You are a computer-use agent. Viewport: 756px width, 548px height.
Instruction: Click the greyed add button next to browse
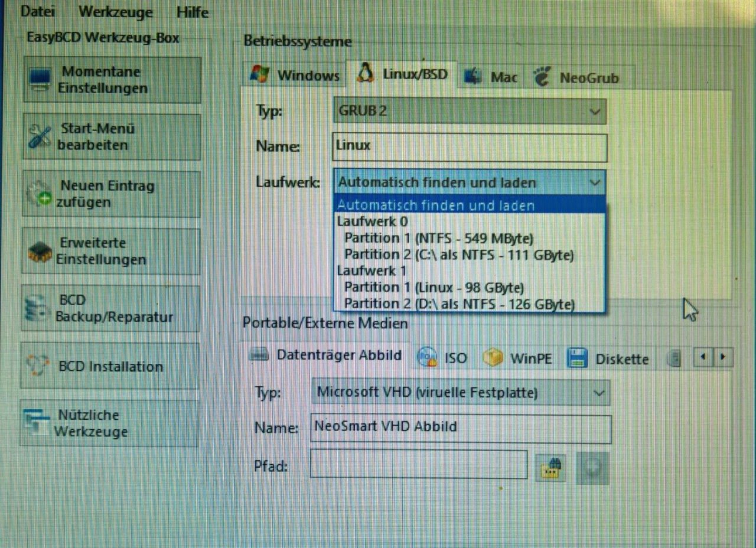pyautogui.click(x=592, y=468)
